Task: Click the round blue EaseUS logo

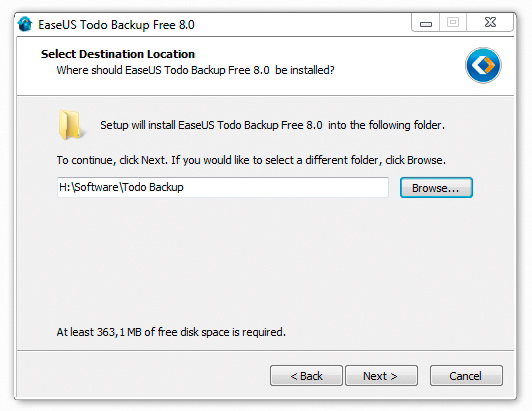Action: (x=483, y=65)
